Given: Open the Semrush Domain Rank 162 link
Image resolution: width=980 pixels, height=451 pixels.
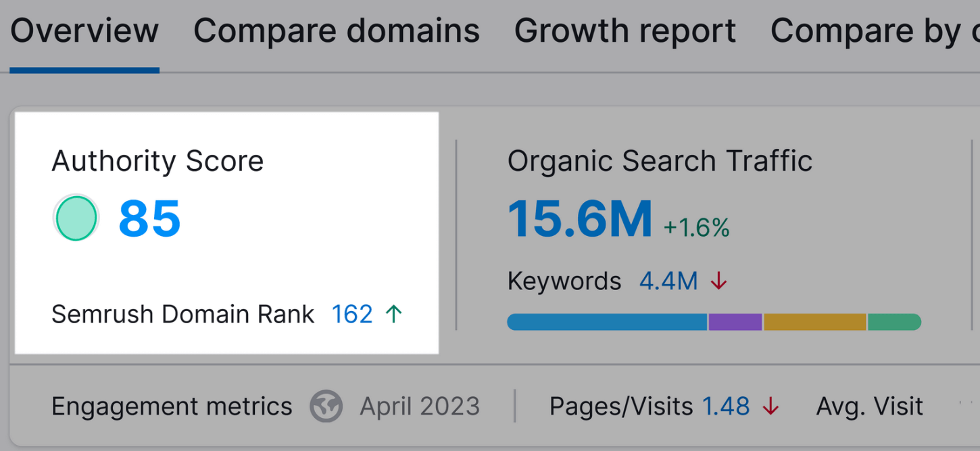Looking at the screenshot, I should (352, 314).
